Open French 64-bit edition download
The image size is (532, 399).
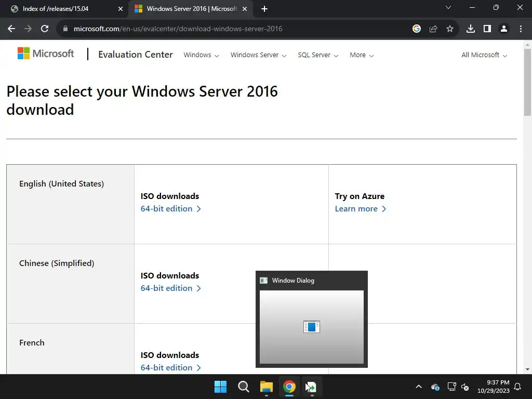coord(170,367)
